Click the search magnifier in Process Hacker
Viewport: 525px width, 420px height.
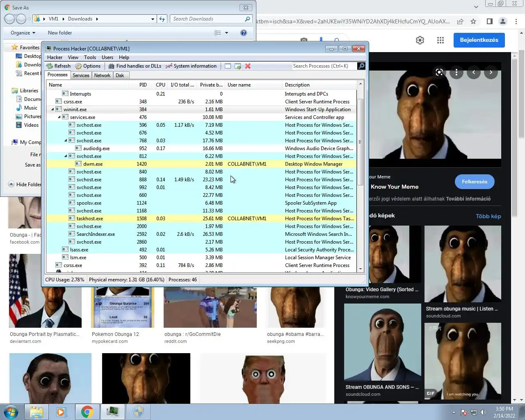coord(361,66)
